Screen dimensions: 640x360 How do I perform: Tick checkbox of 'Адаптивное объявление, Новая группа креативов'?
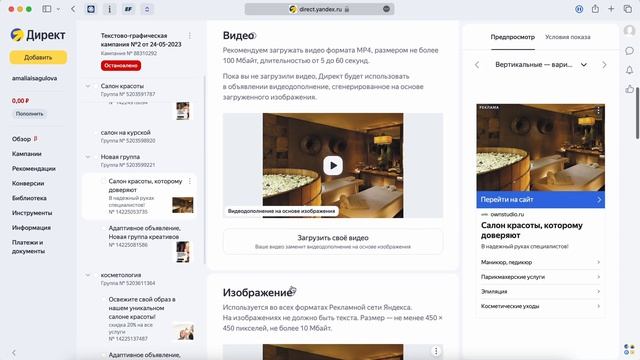[104, 228]
